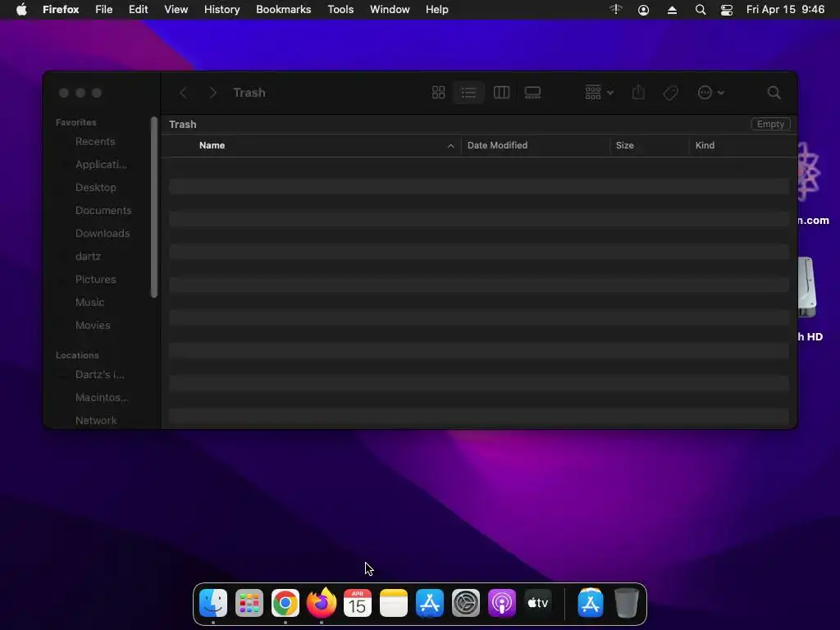
Task: Open Recents in the sidebar
Action: pyautogui.click(x=95, y=141)
